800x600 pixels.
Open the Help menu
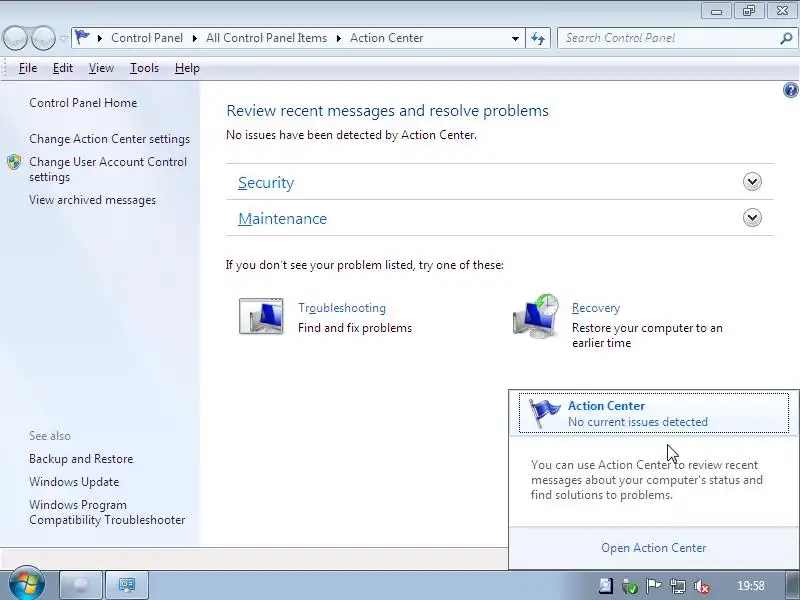187,68
